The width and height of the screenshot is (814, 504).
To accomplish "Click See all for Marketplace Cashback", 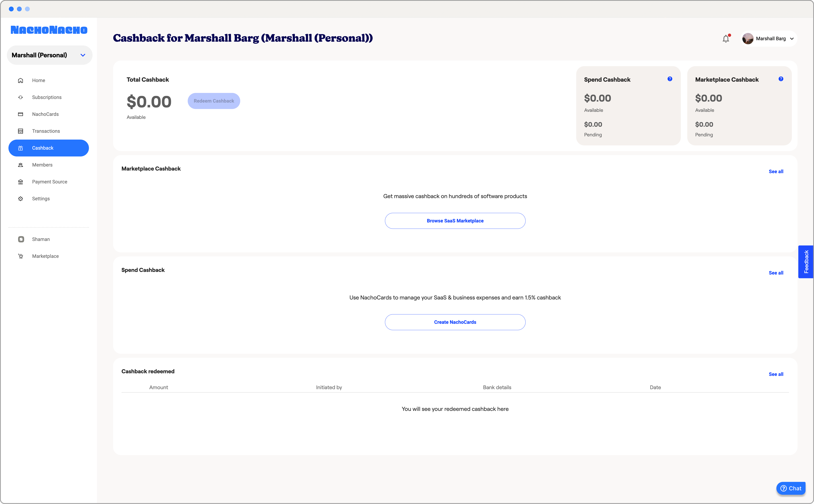I will point(776,171).
